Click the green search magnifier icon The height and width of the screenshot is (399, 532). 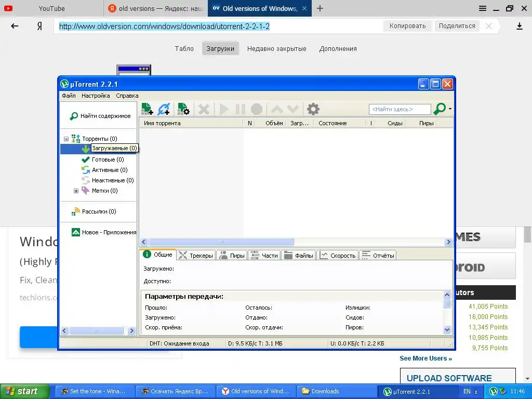pos(440,109)
